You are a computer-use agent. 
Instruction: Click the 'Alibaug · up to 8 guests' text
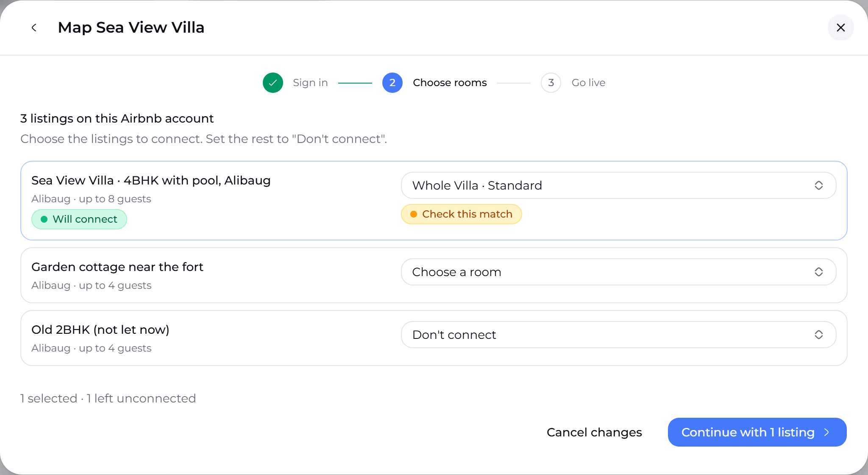pos(91,199)
